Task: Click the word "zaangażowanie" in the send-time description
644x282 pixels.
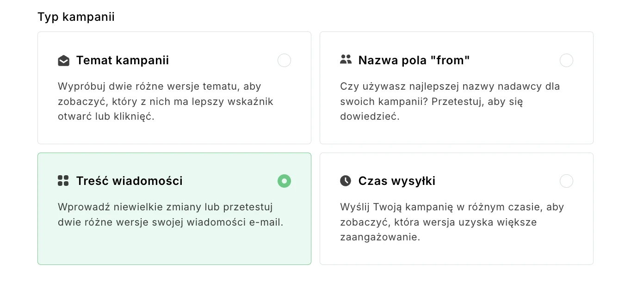Action: coord(378,237)
